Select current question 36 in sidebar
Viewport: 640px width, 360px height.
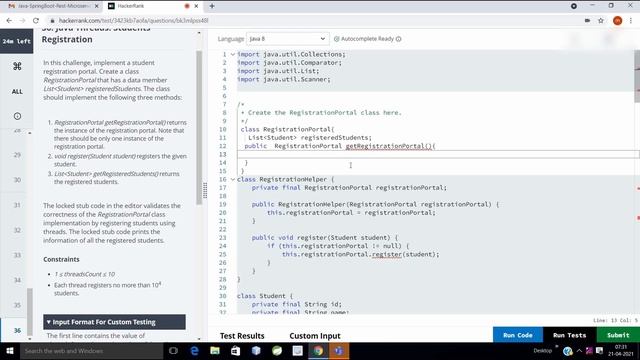[x=17, y=330]
